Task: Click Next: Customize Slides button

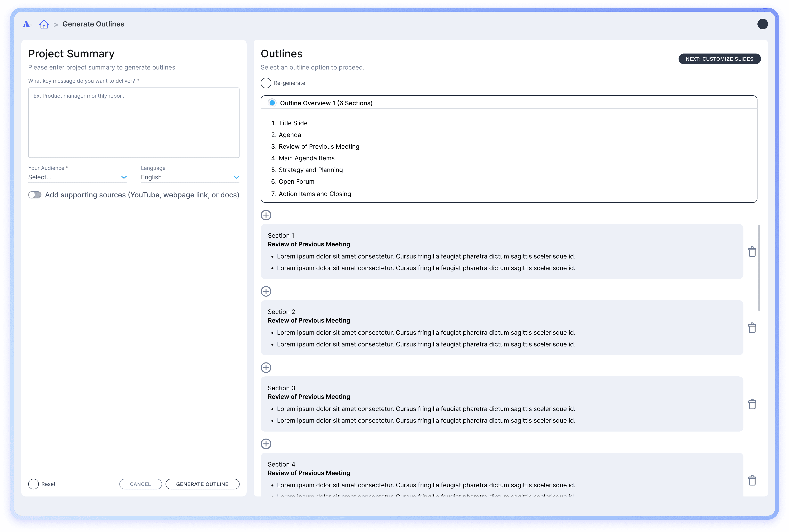Action: coord(719,59)
